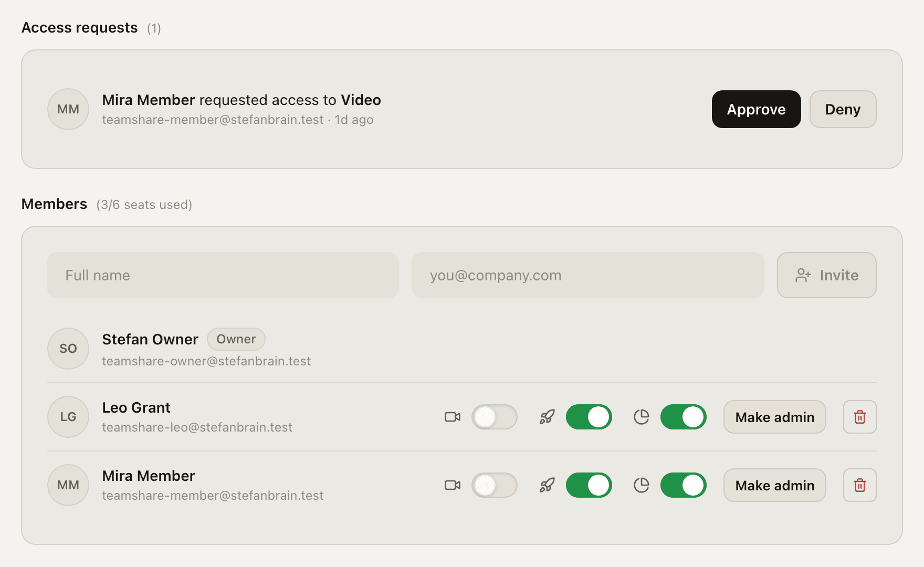Click the rocket icon in Mira Member row
This screenshot has height=567, width=924.
point(547,485)
